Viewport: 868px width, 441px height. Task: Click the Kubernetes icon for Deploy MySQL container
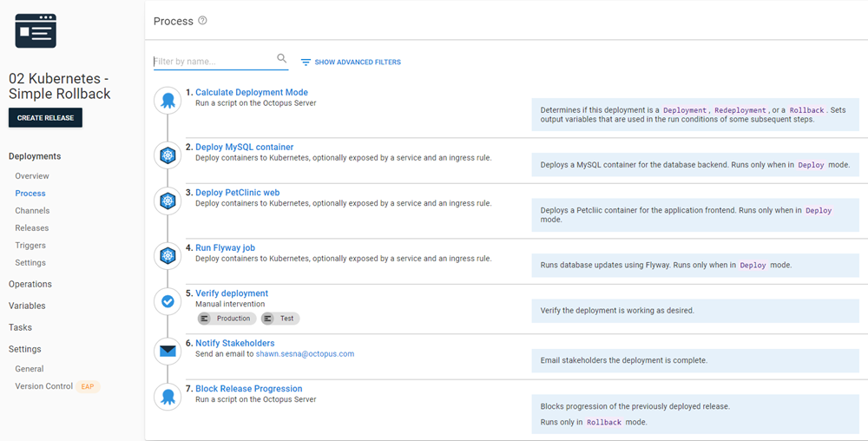tap(168, 155)
